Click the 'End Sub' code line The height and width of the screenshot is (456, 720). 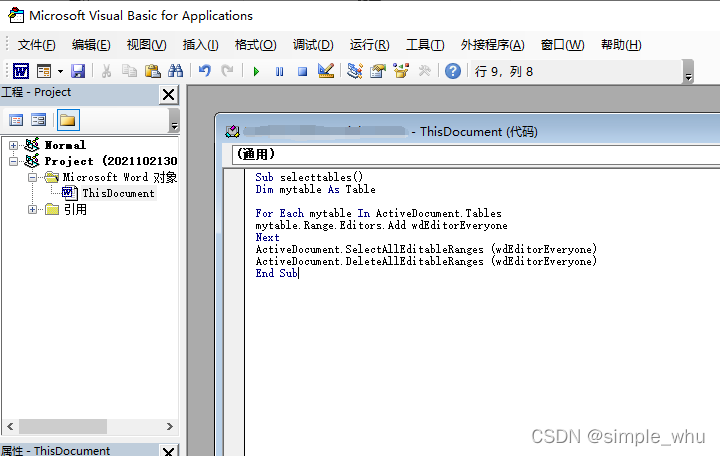click(276, 273)
